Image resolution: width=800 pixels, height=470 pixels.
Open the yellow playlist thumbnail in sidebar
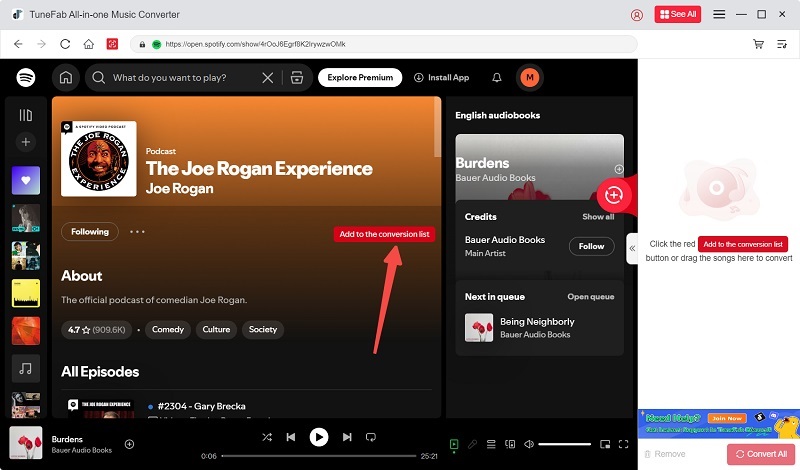click(x=26, y=293)
